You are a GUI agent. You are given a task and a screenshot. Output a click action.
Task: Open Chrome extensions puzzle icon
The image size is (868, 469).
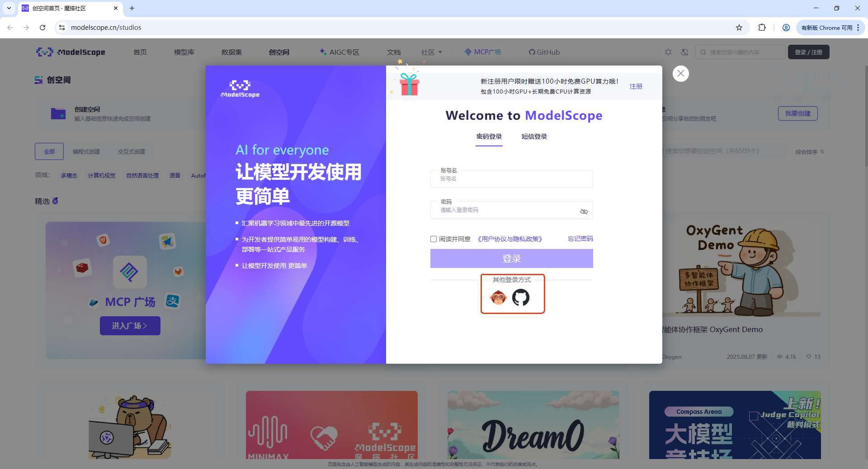click(762, 28)
